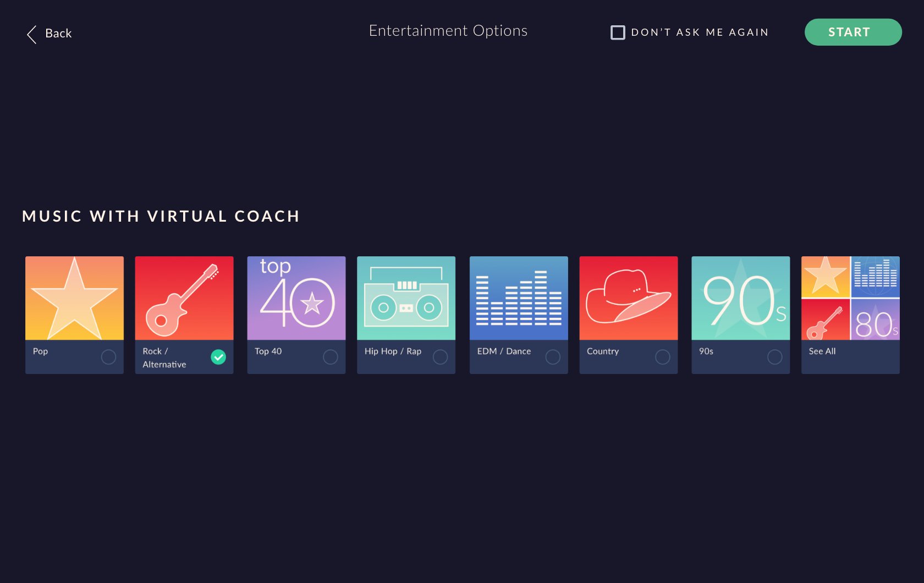
Task: Open the See All genres collage
Action: [x=850, y=298]
